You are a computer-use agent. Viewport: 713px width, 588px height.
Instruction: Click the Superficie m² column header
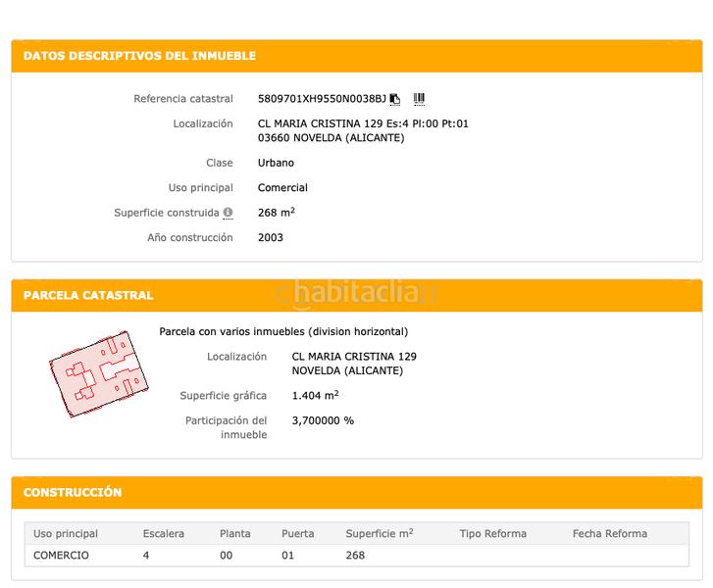pos(379,534)
